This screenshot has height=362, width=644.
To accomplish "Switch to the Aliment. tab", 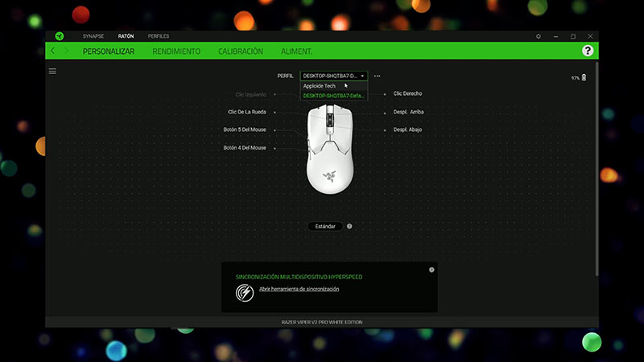I will click(x=296, y=51).
